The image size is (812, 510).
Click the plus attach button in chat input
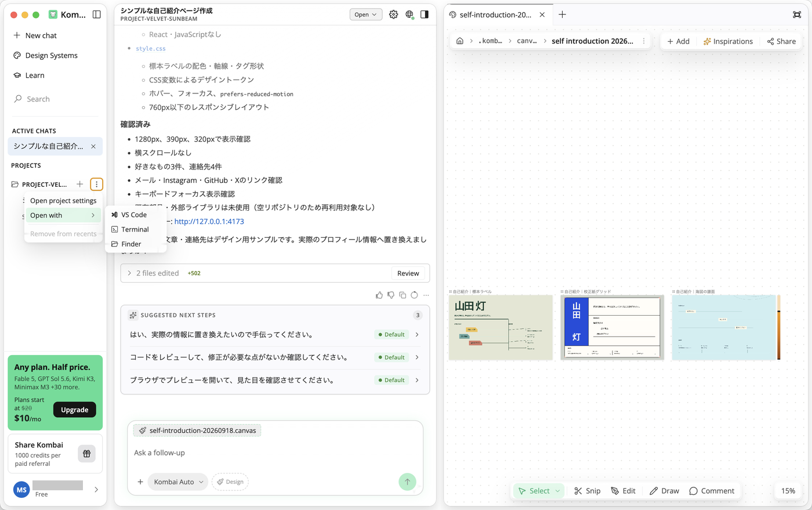point(140,482)
